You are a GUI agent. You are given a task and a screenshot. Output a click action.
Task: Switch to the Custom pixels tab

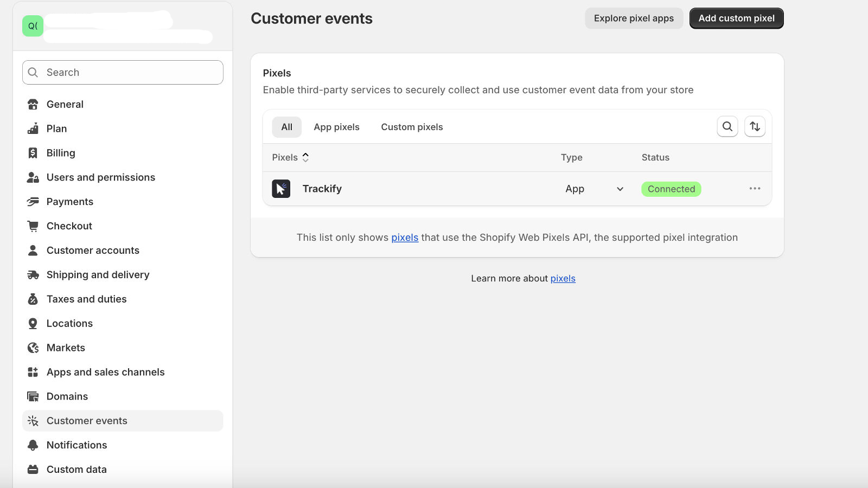point(411,126)
